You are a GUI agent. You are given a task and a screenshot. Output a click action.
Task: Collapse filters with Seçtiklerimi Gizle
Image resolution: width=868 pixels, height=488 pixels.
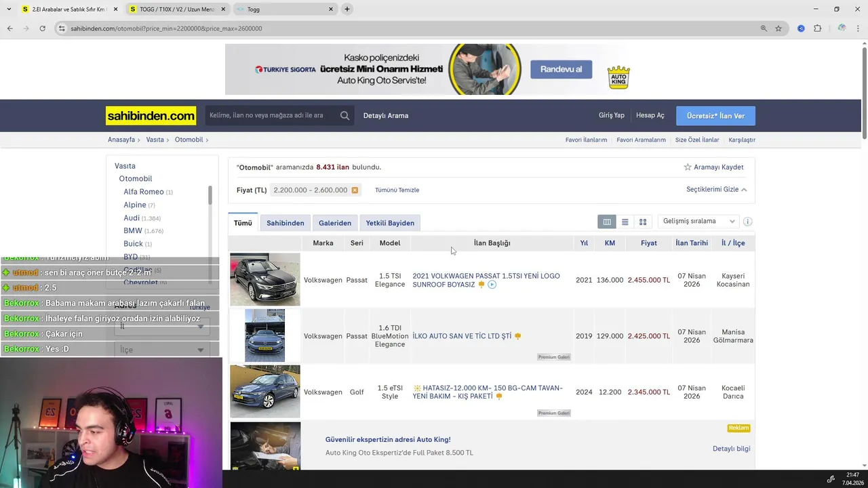[x=716, y=190]
